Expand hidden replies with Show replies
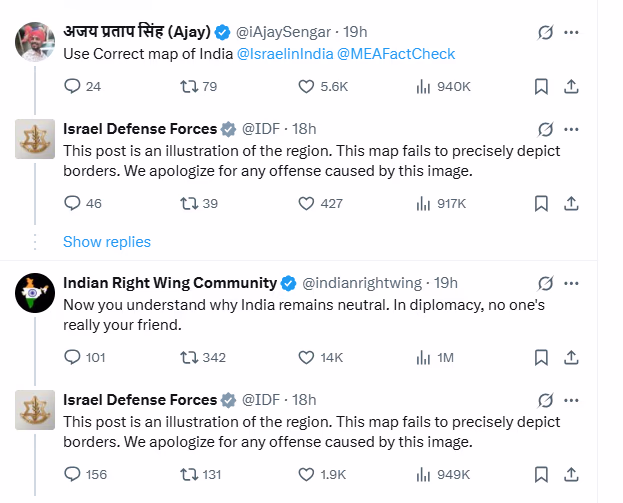 pos(107,242)
